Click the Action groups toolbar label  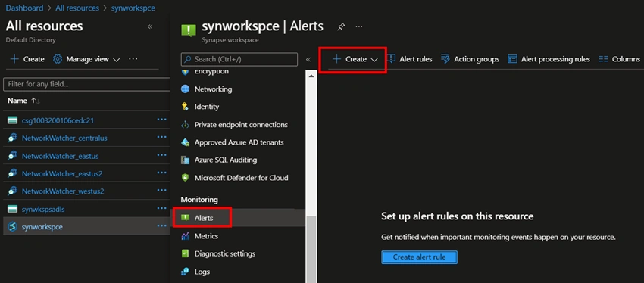point(477,59)
